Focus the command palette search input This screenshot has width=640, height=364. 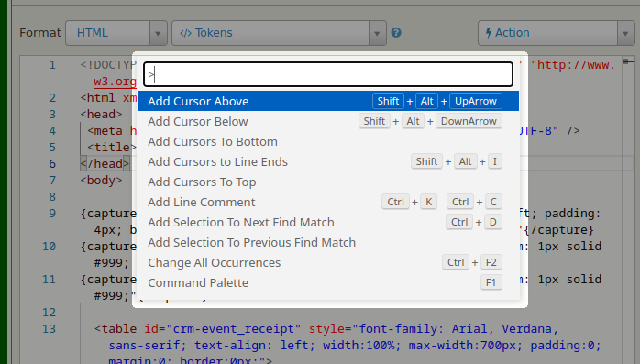tap(328, 74)
